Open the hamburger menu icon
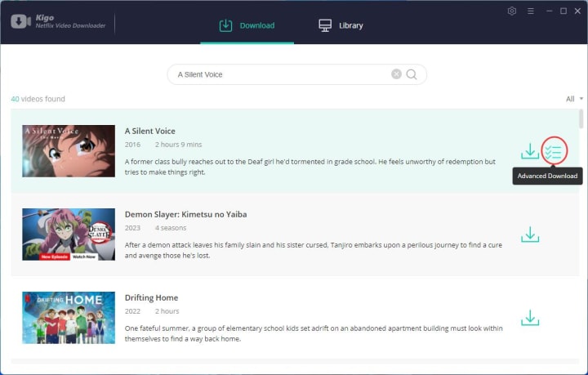This screenshot has height=375, width=588. click(x=531, y=11)
